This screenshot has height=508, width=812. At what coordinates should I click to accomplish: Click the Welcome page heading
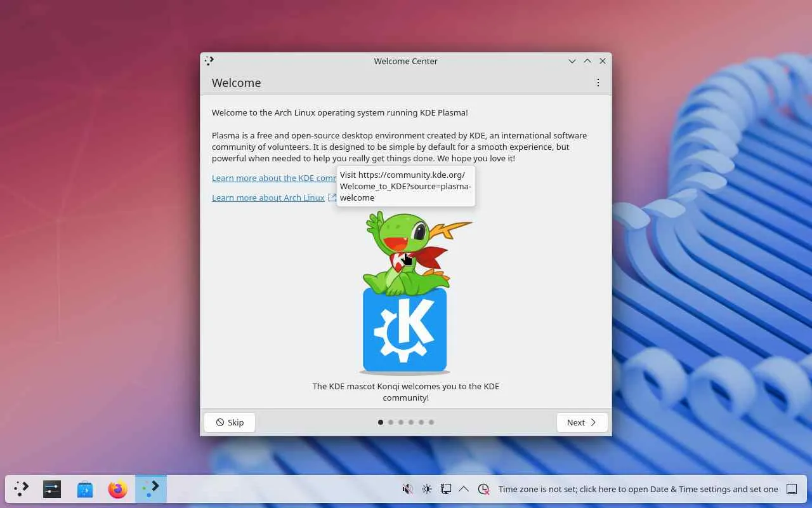(237, 83)
